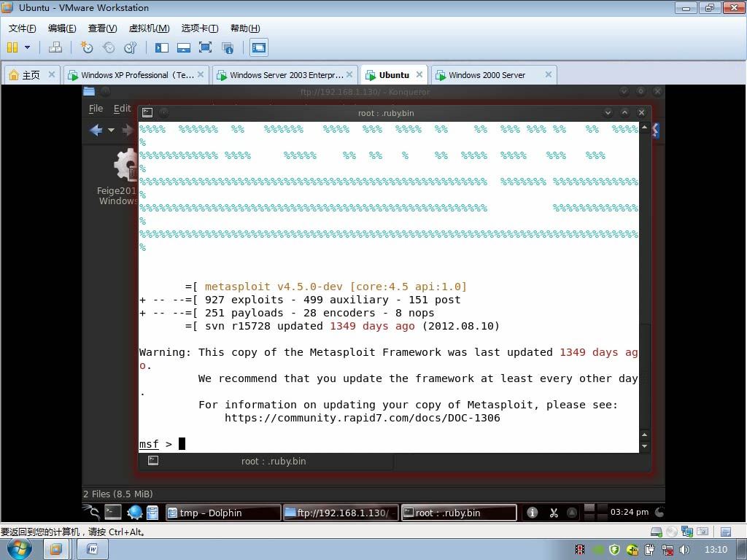Click the rapid7 DOC-1306 URL text

point(362,418)
